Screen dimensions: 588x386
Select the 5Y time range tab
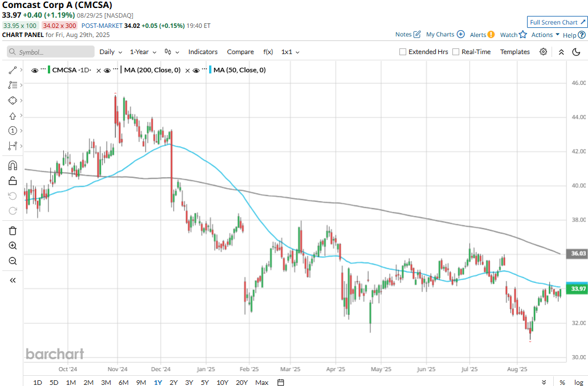[x=205, y=382]
